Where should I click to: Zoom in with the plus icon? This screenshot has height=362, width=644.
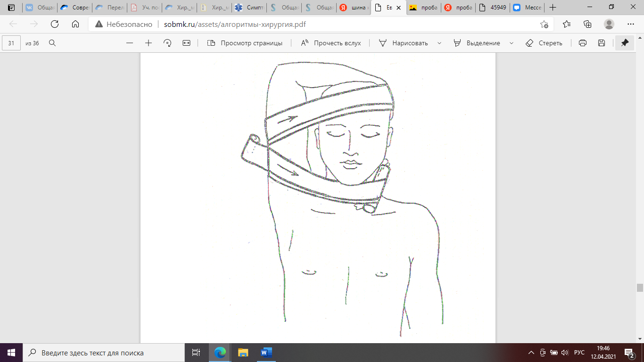pos(149,43)
